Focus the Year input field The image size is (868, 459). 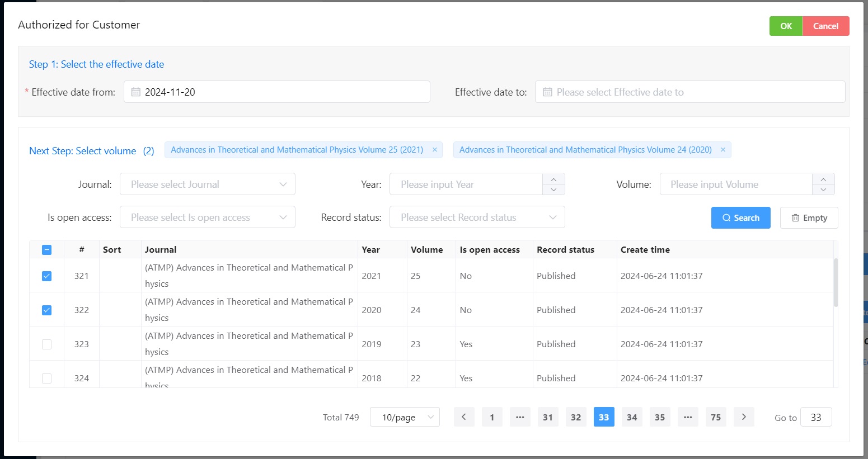tap(466, 184)
